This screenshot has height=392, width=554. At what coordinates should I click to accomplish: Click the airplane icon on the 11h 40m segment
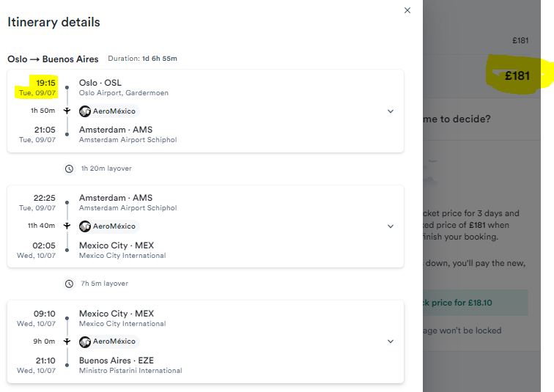67,226
